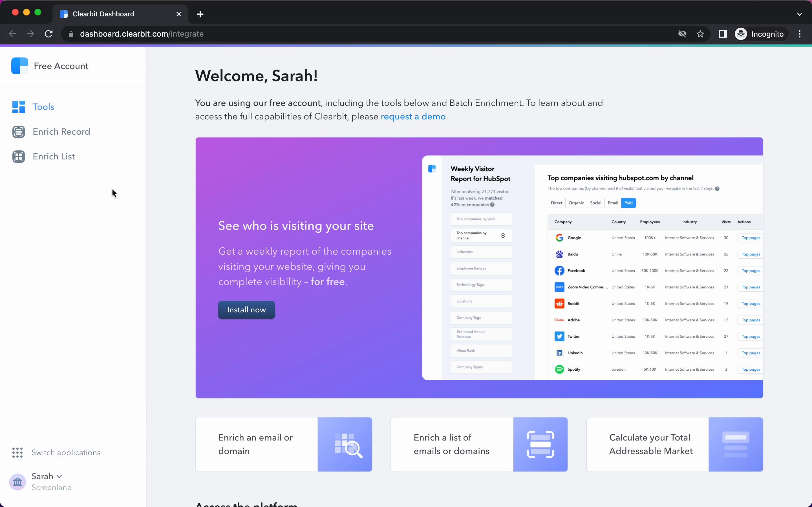
Task: Click the Clearbit logo icon
Action: (19, 65)
